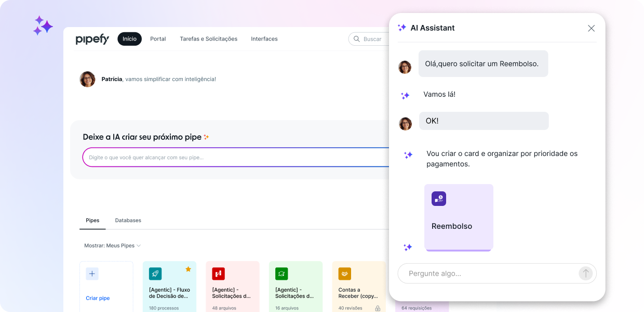Click the Início button in top navigation
The image size is (644, 312).
[129, 39]
